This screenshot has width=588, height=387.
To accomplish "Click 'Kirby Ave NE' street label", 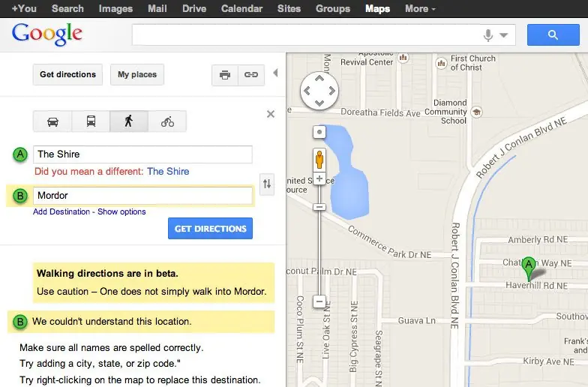I will tap(549, 361).
